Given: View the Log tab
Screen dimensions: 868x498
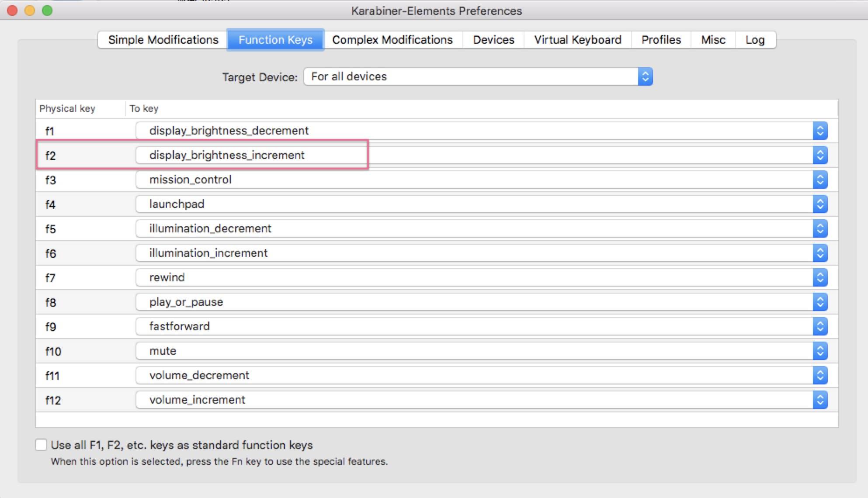Looking at the screenshot, I should [755, 40].
